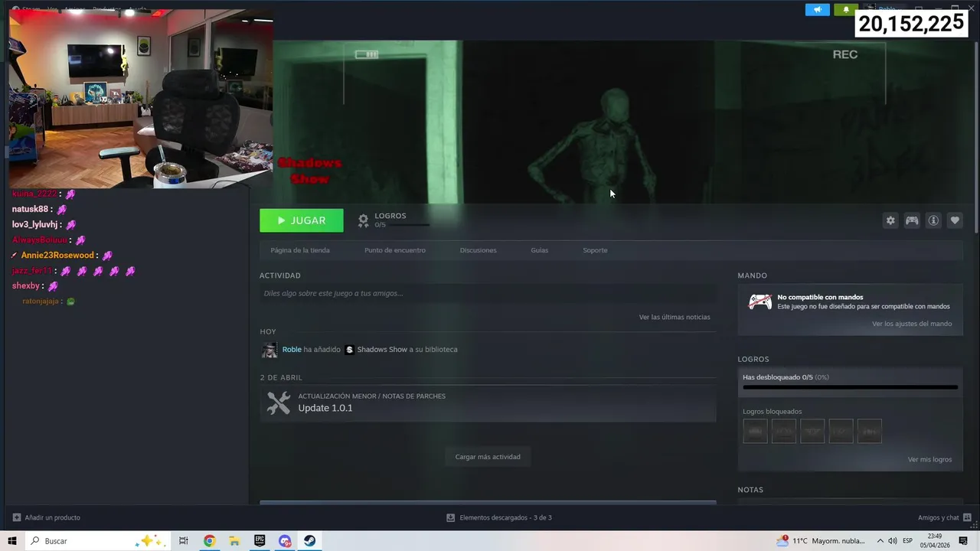Image resolution: width=980 pixels, height=551 pixels.
Task: Focus the activity comment input field
Action: click(x=488, y=293)
